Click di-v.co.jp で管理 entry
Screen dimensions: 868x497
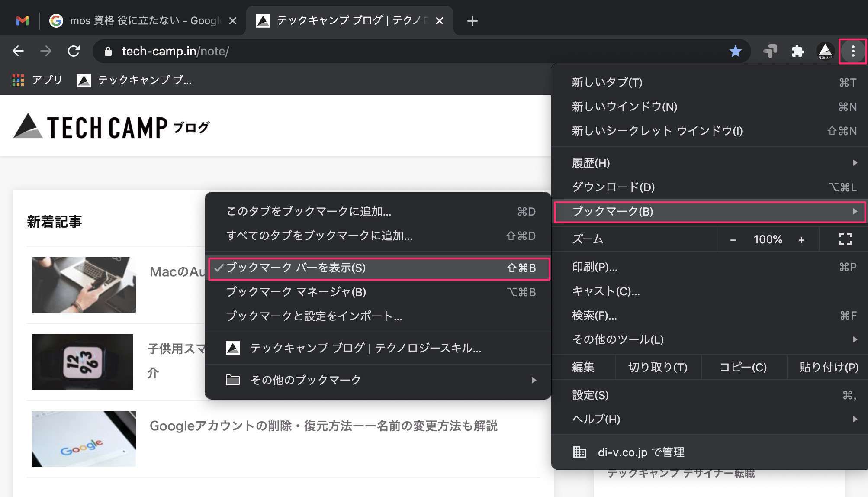click(710, 452)
